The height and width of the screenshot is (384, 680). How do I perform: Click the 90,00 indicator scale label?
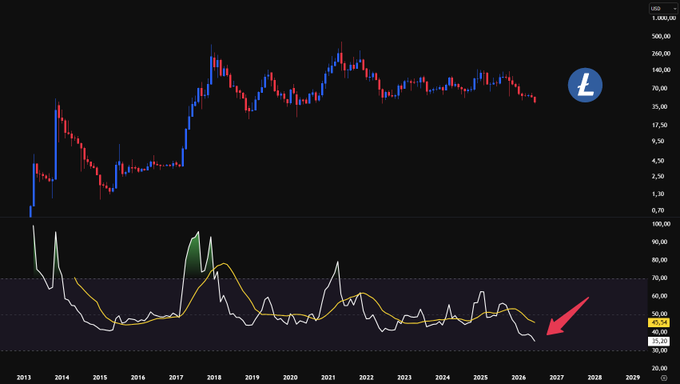pos(660,242)
